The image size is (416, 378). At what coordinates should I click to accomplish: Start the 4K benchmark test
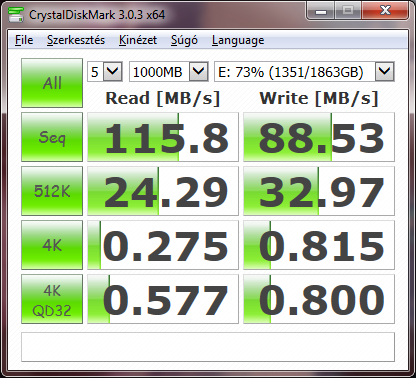tap(52, 245)
